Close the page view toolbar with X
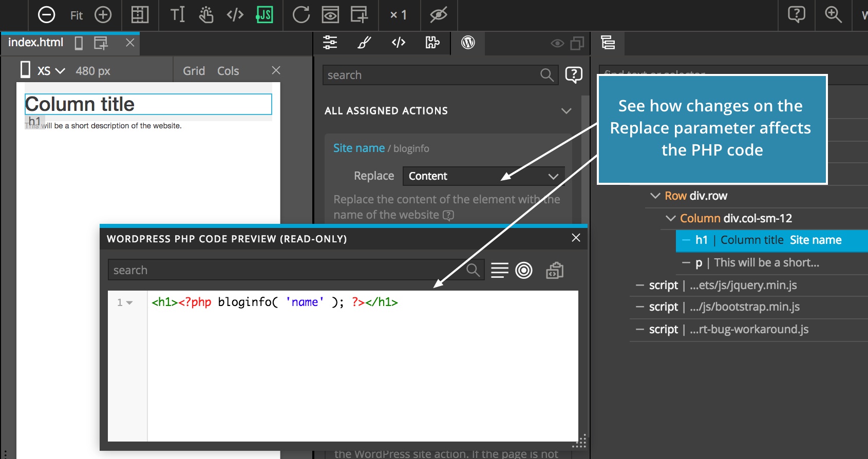The height and width of the screenshot is (459, 868). point(276,70)
